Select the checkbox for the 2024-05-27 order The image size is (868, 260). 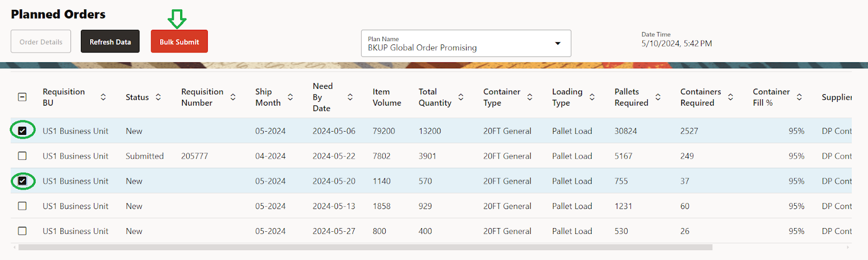tap(22, 231)
